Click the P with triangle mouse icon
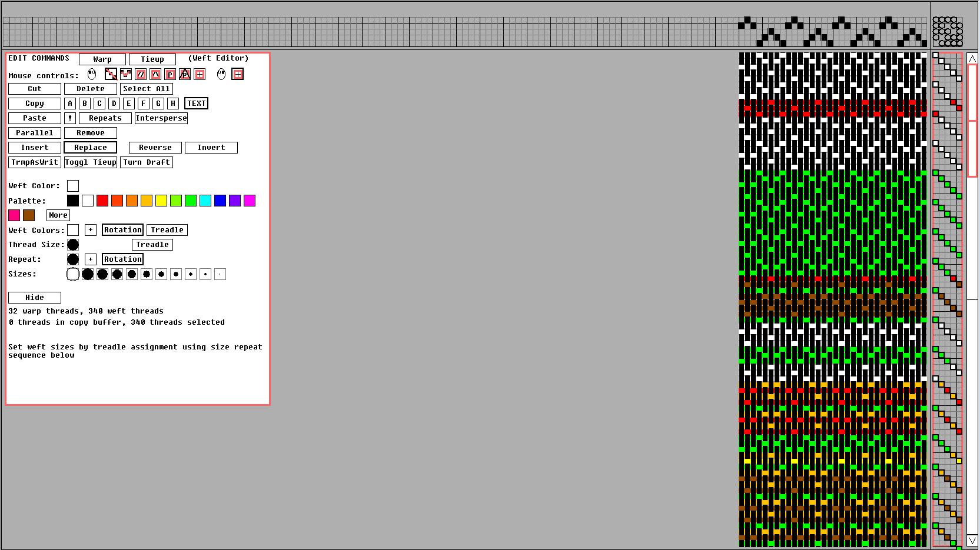The width and height of the screenshot is (980, 550). 185,74
